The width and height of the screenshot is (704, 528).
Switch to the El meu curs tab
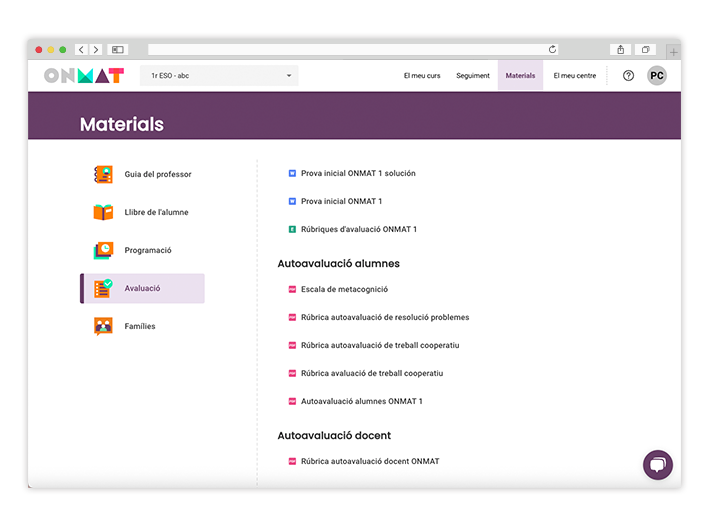tap(421, 75)
